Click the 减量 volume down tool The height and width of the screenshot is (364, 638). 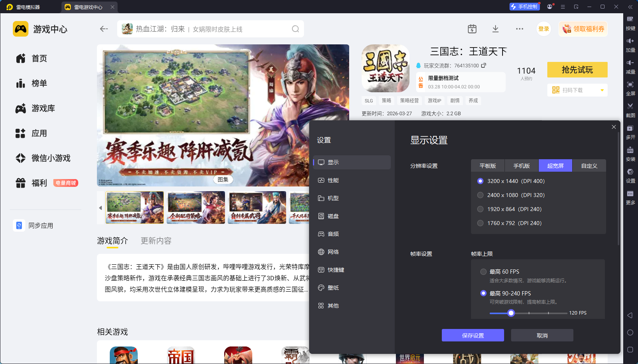point(630,67)
